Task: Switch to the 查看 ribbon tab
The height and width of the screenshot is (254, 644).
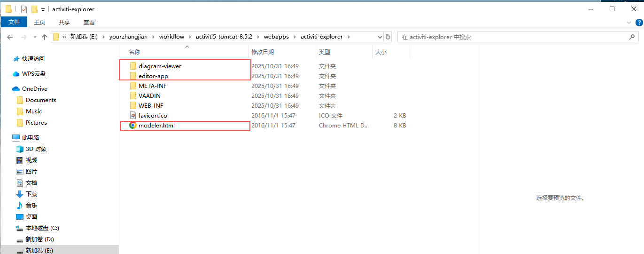Action: (89, 22)
